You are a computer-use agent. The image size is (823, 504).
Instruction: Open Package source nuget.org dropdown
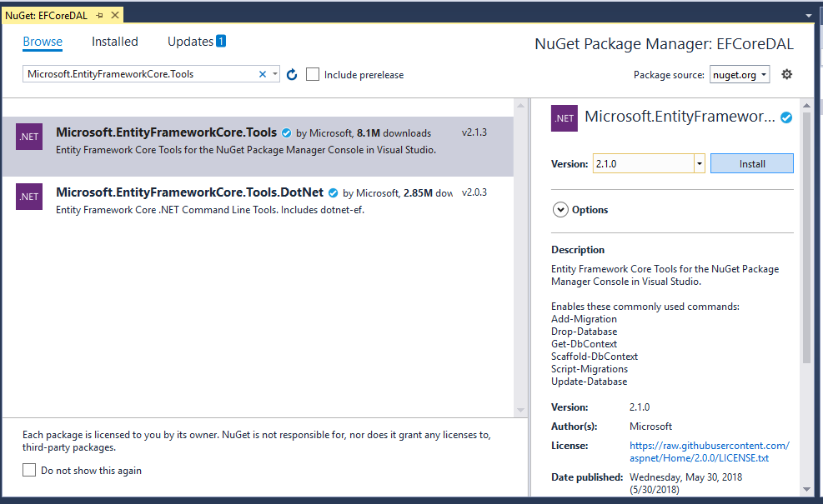740,74
